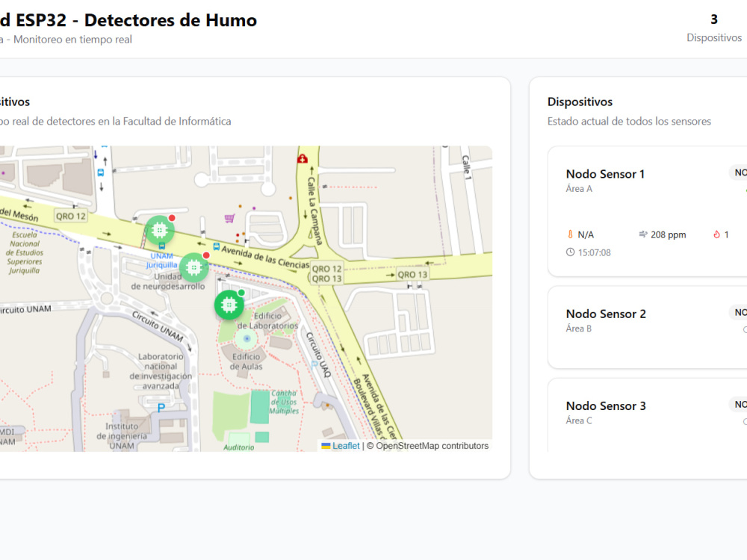747x560 pixels.
Task: Click the bus icon above the QRO 12 label
Action: (101, 173)
